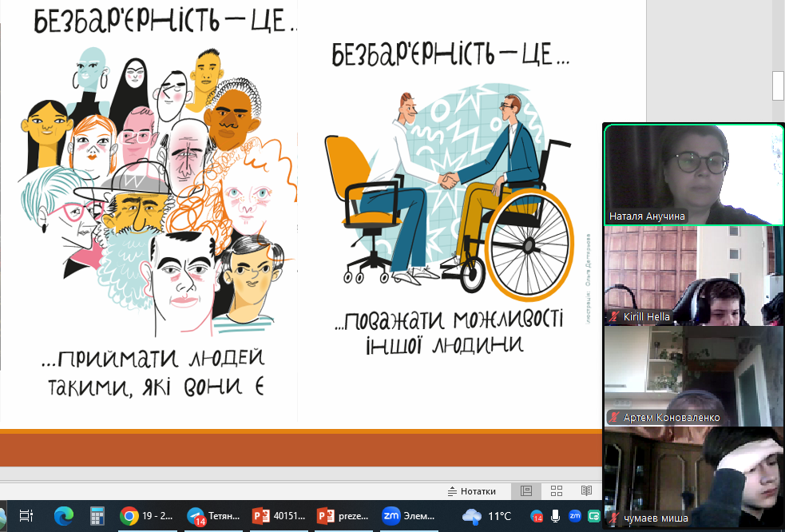The width and height of the screenshot is (785, 532).
Task: Click the muted mic icon beside Kirill Hella
Action: pyautogui.click(x=614, y=316)
